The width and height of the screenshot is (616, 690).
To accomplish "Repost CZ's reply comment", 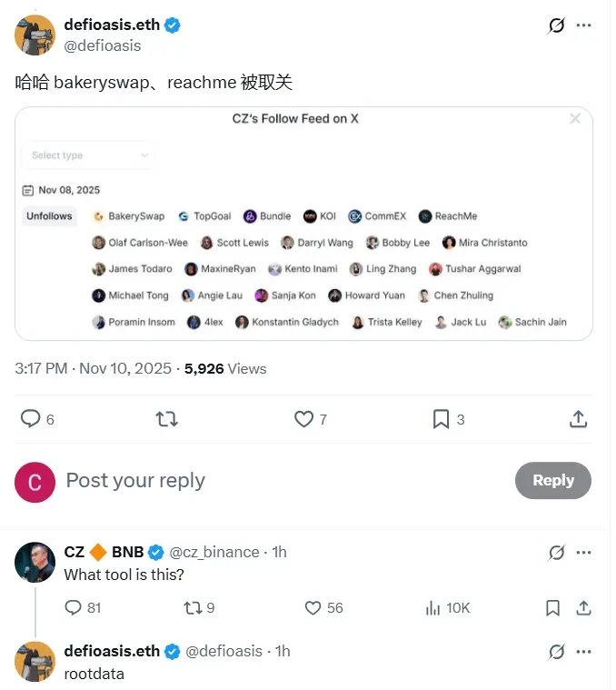I will [193, 607].
